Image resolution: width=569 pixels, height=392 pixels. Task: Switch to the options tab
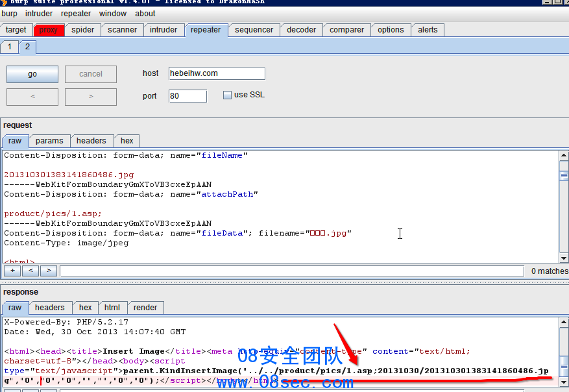(x=391, y=30)
